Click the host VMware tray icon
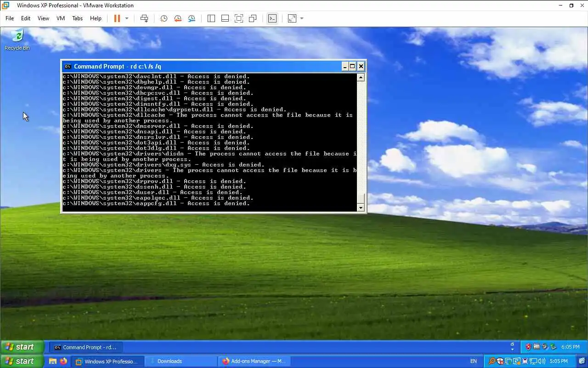This screenshot has height=368, width=588. (509, 361)
